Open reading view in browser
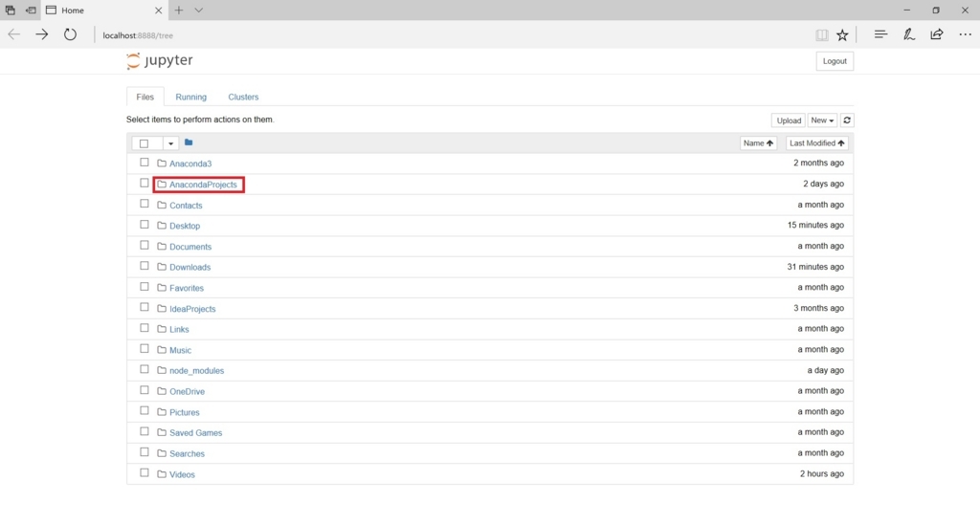Viewport: 980px width, 525px height. (x=822, y=35)
